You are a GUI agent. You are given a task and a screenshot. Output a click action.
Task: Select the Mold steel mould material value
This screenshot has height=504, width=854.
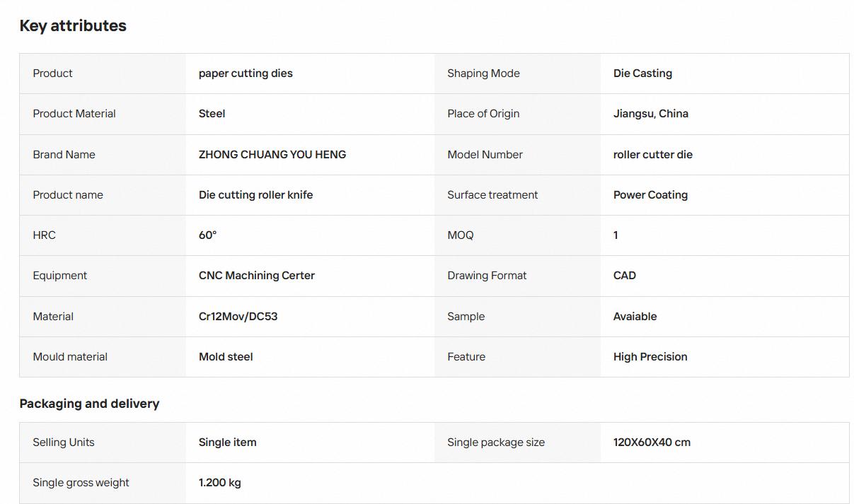click(226, 357)
